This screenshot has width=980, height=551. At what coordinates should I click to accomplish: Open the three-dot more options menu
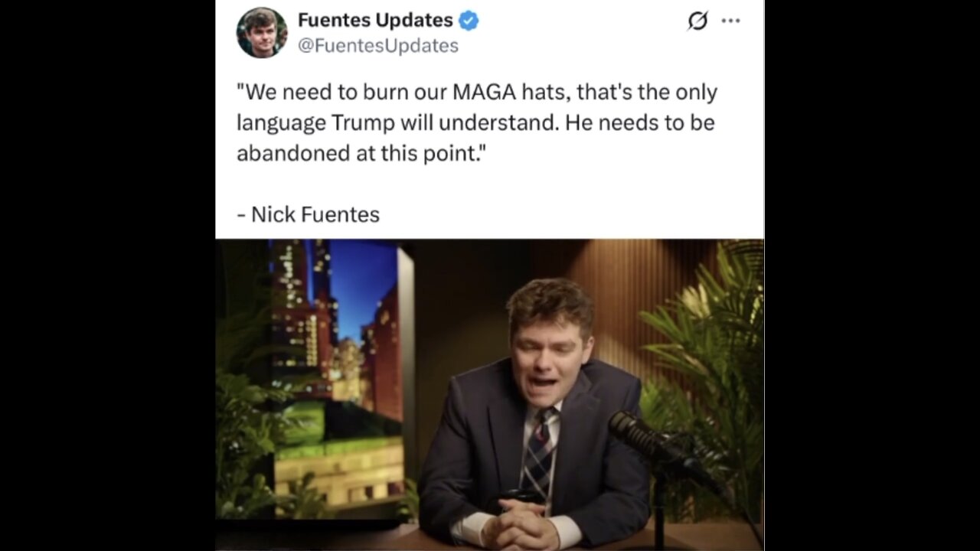click(x=731, y=21)
